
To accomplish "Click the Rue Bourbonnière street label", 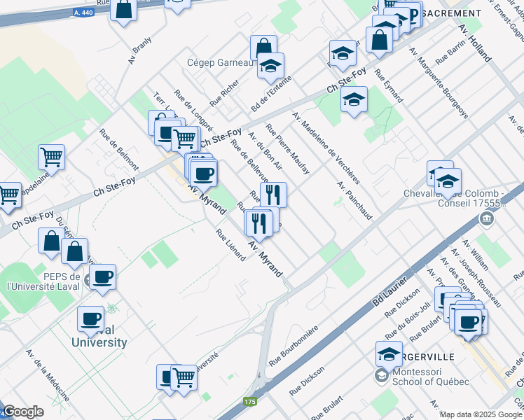I will [294, 346].
